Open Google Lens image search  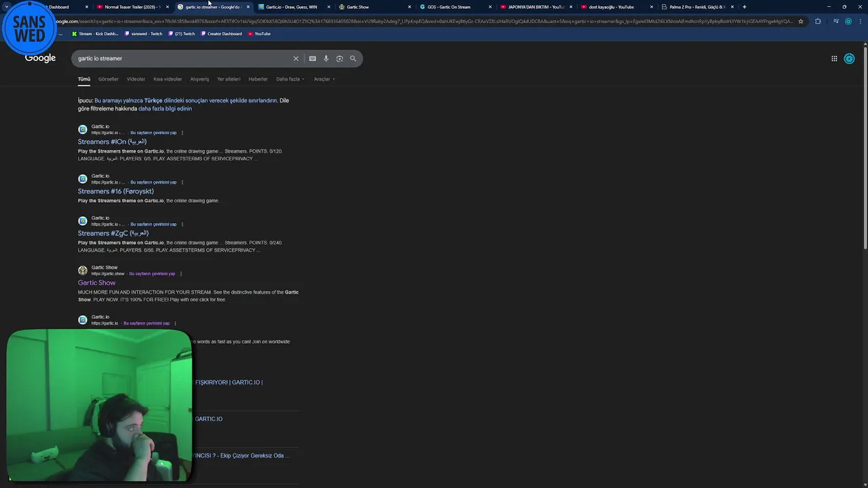(340, 58)
